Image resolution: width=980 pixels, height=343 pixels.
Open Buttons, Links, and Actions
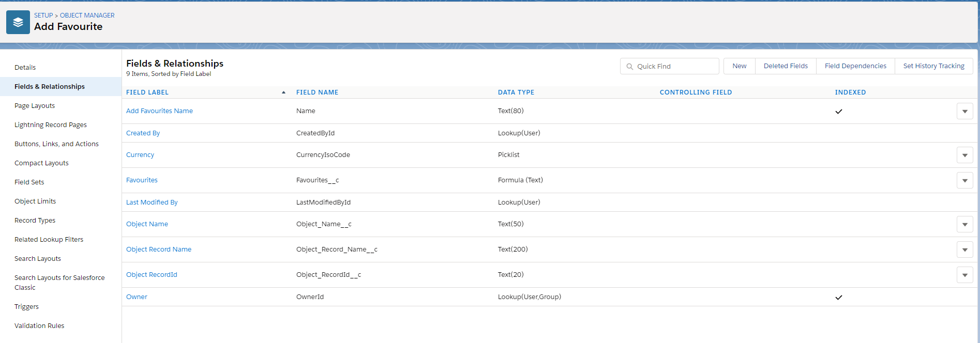pos(56,144)
